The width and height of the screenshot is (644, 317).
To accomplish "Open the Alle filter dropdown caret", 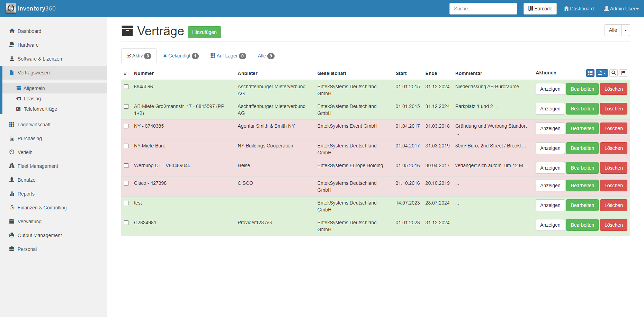I will click(x=626, y=30).
